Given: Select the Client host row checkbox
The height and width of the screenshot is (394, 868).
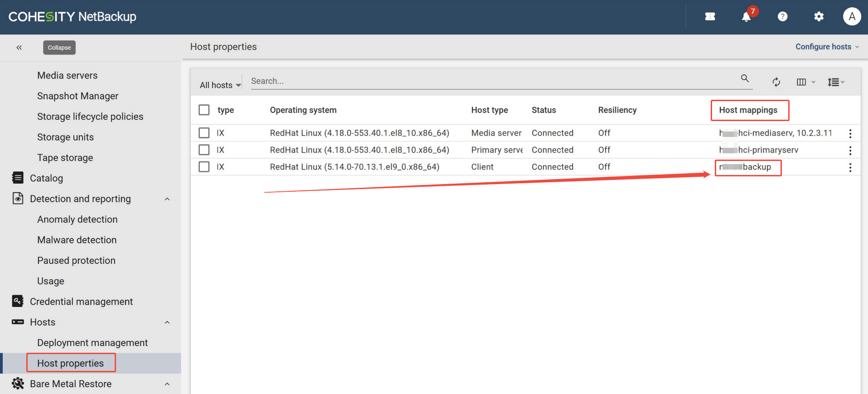Looking at the screenshot, I should 204,167.
